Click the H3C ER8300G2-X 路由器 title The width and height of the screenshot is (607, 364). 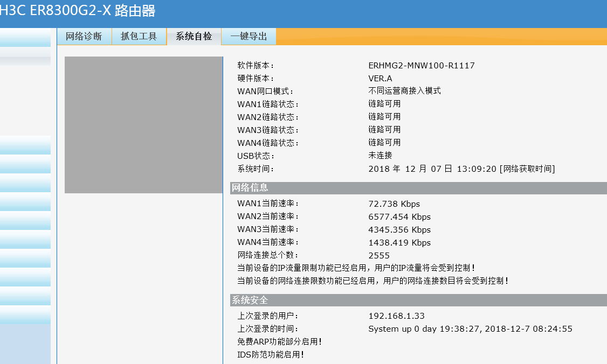pos(77,10)
